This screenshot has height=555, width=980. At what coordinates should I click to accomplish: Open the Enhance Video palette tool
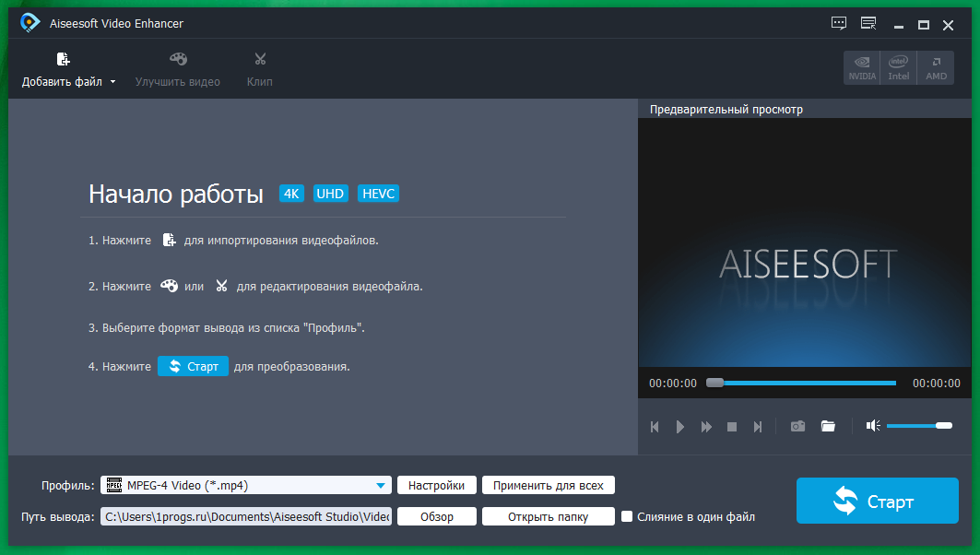click(178, 60)
